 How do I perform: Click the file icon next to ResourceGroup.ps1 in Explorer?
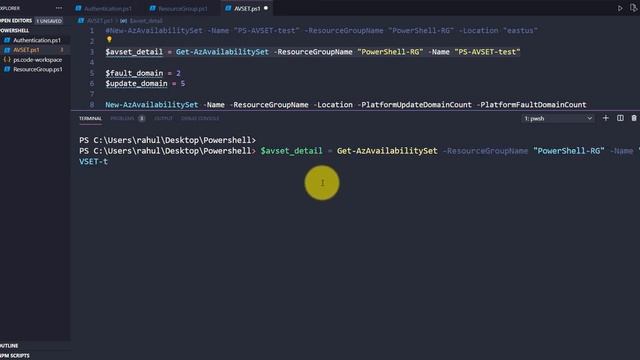(7, 69)
